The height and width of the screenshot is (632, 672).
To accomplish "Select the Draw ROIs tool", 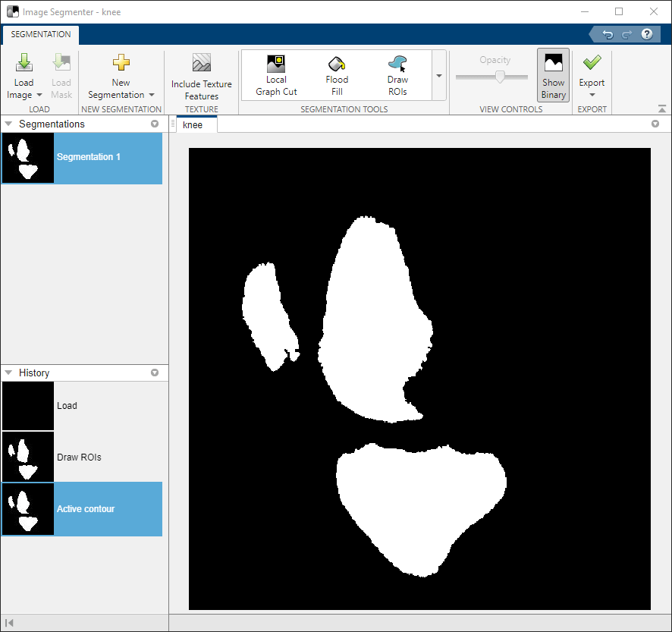I will pos(397,65).
